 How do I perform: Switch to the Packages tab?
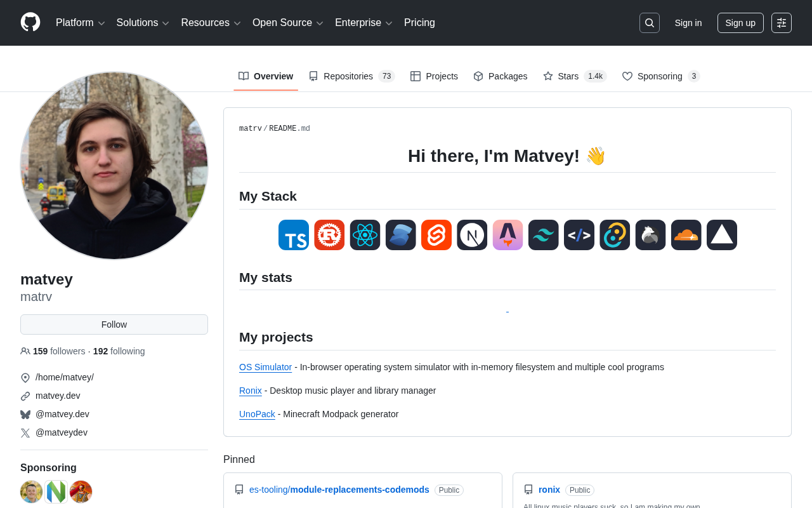pos(501,76)
